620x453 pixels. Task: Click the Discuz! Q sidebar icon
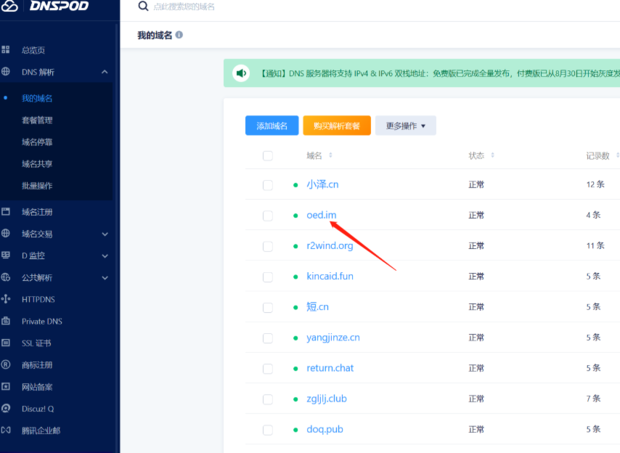(x=6, y=408)
